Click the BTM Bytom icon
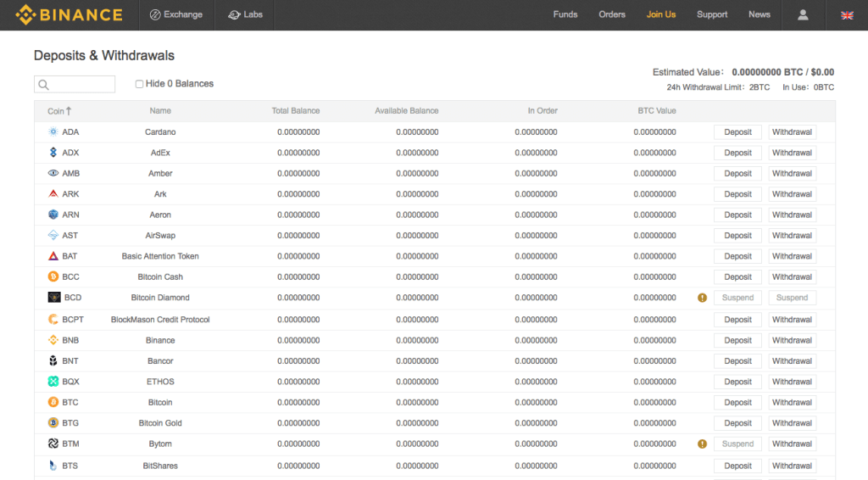Screen dimensions: 868x480 click(x=53, y=444)
